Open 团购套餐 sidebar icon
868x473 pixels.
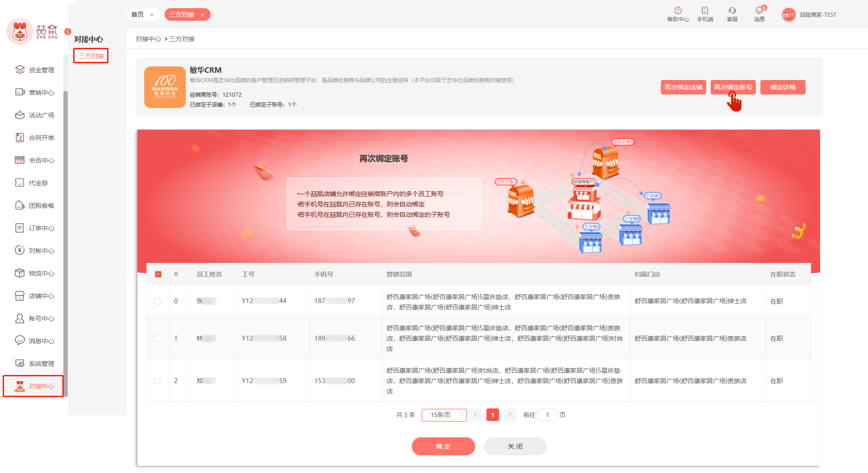(20, 205)
